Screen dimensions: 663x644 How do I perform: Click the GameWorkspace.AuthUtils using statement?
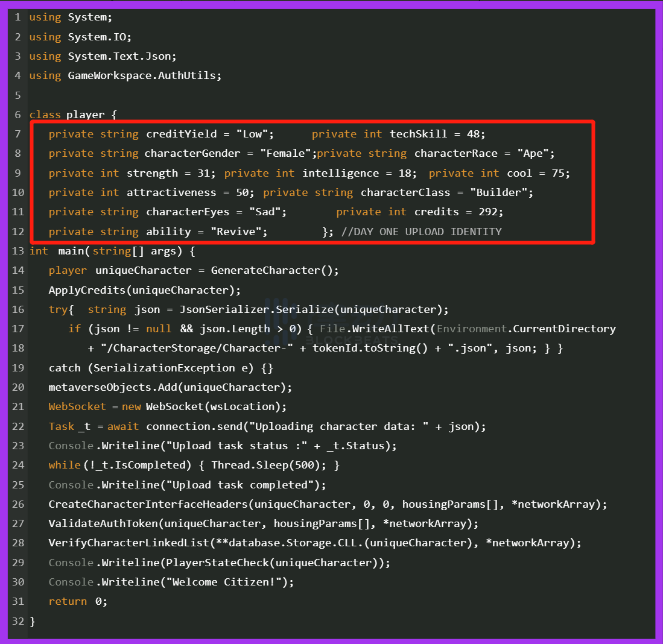pos(145,75)
